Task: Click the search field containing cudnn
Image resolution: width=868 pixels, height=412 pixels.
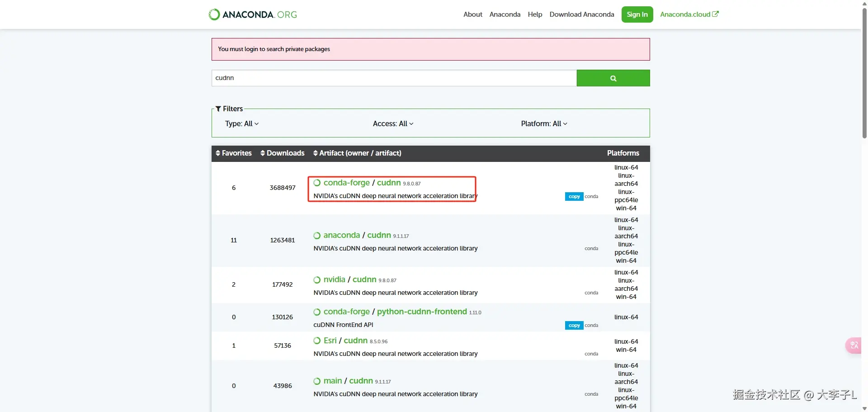Action: [x=394, y=78]
